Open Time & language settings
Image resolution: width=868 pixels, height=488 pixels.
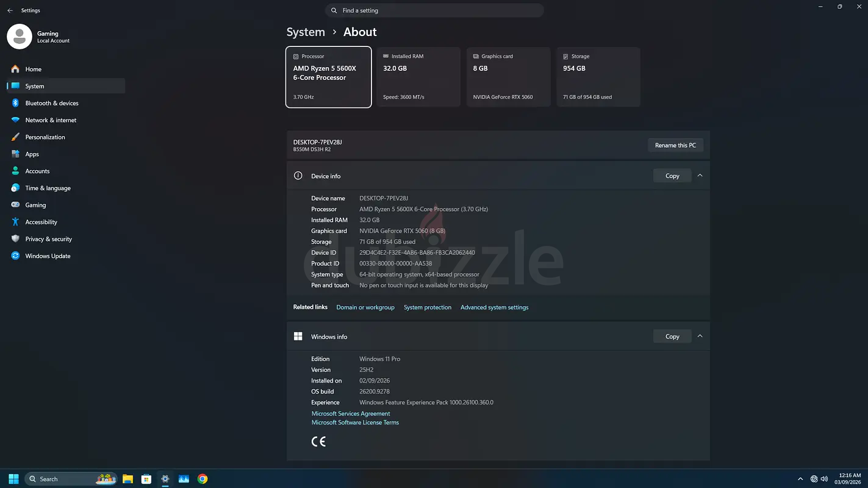[66, 188]
